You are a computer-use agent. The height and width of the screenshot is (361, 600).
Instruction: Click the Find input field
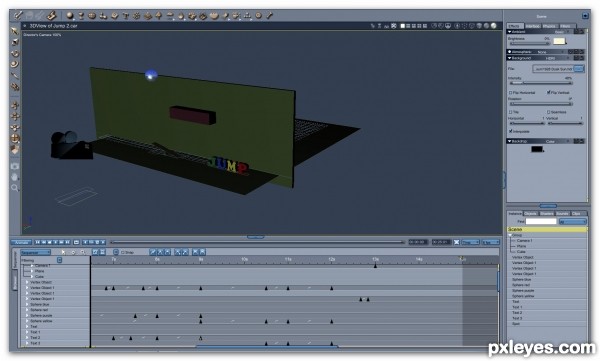coord(541,222)
